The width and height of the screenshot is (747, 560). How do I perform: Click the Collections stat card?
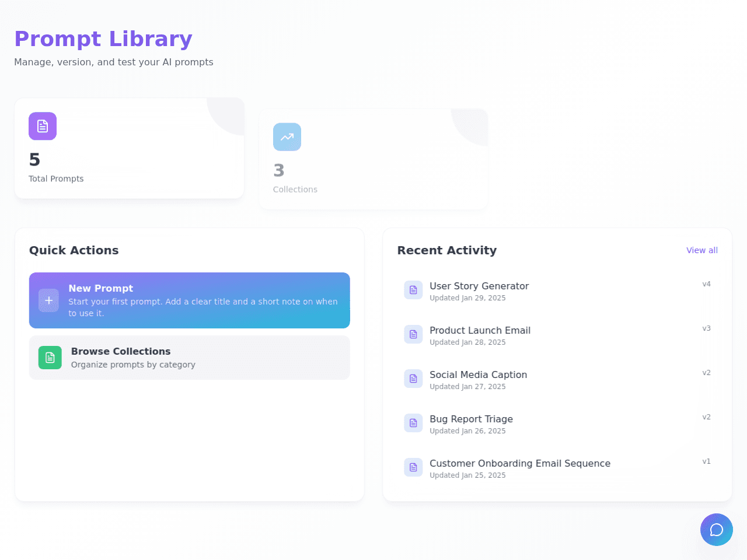(373, 159)
